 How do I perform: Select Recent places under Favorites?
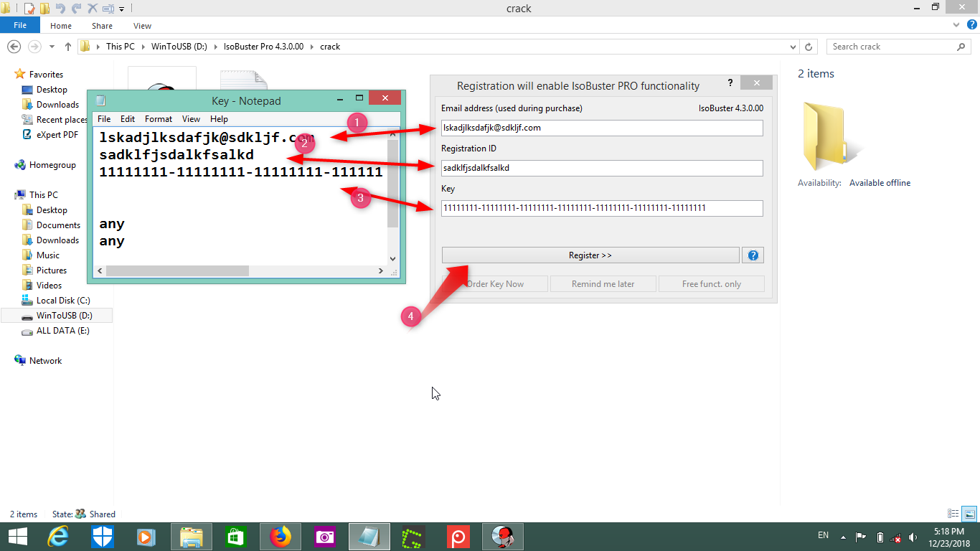point(62,120)
